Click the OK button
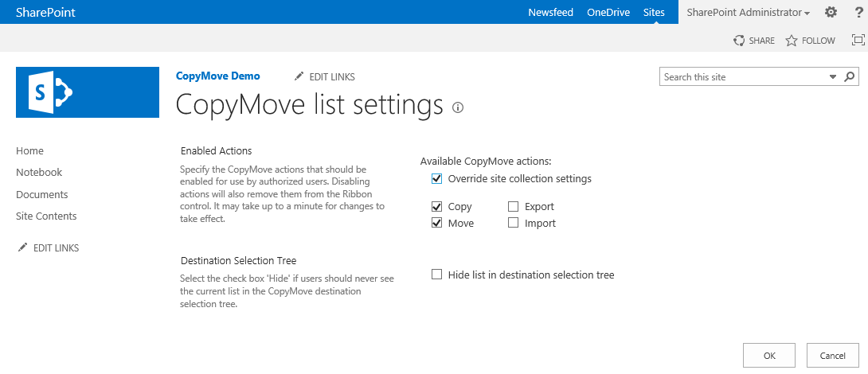Viewport: 868px width, 374px height. pos(769,356)
